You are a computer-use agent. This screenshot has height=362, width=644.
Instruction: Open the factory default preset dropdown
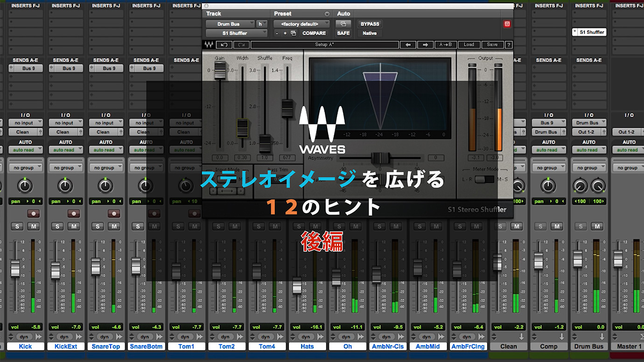point(302,24)
